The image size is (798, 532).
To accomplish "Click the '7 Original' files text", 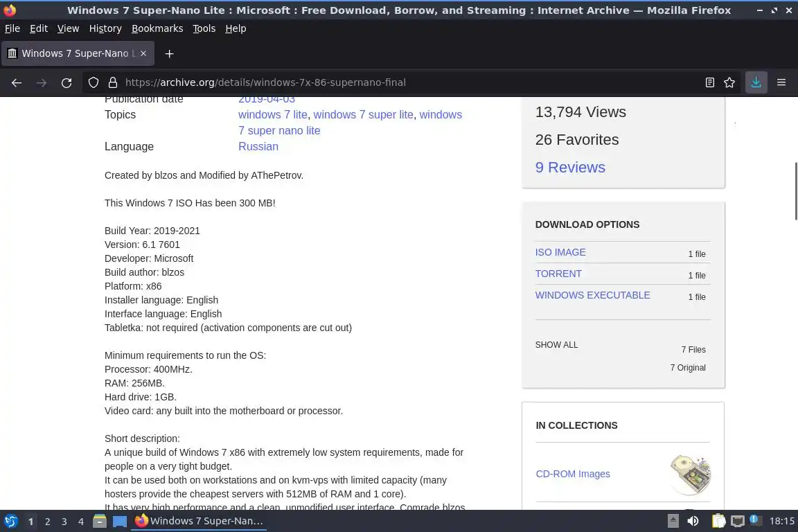I will (688, 368).
